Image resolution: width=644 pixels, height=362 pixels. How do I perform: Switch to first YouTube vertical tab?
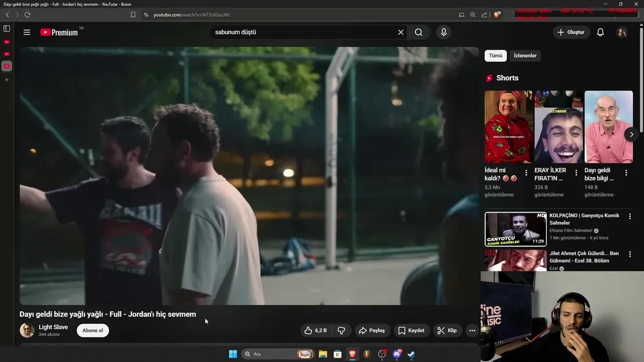(x=7, y=42)
